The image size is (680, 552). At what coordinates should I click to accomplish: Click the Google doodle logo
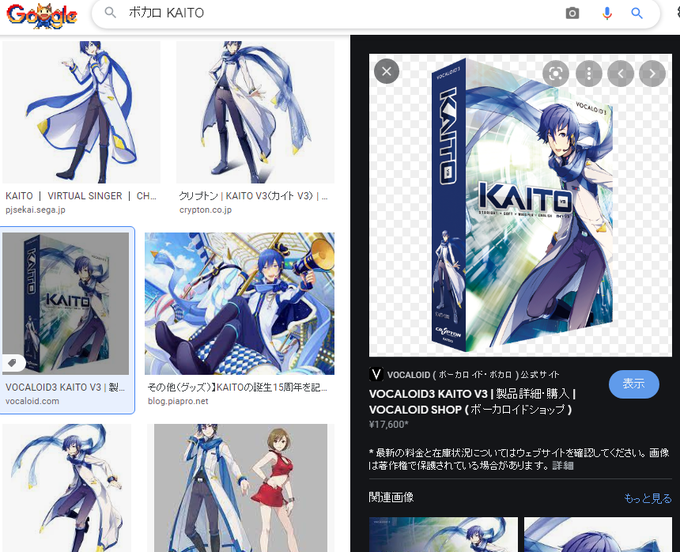(42, 15)
